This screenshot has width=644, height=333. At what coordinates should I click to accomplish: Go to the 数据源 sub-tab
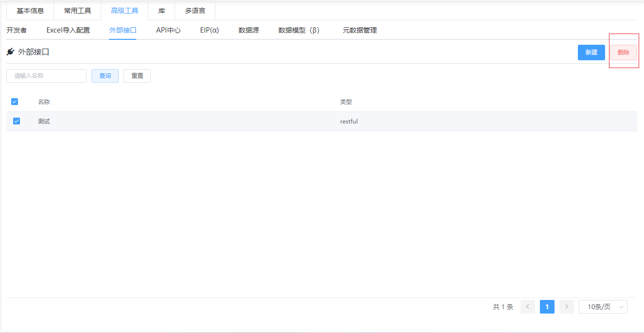[249, 30]
